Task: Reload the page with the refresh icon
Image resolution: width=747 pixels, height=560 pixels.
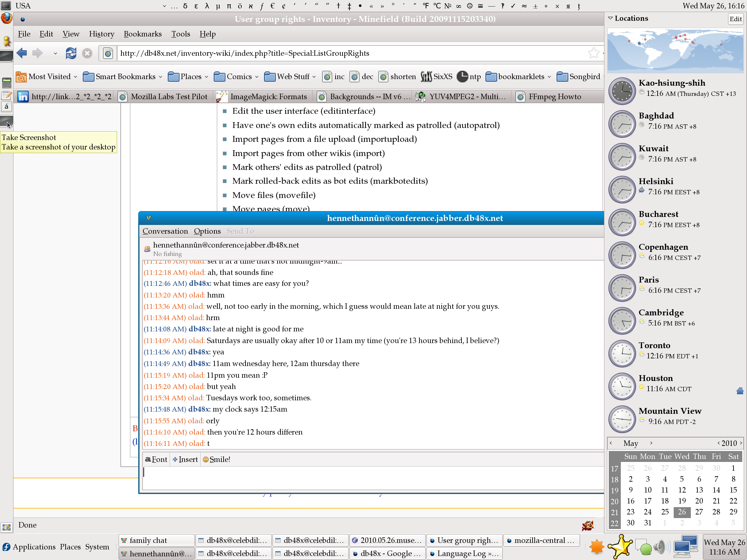Action: tap(71, 53)
